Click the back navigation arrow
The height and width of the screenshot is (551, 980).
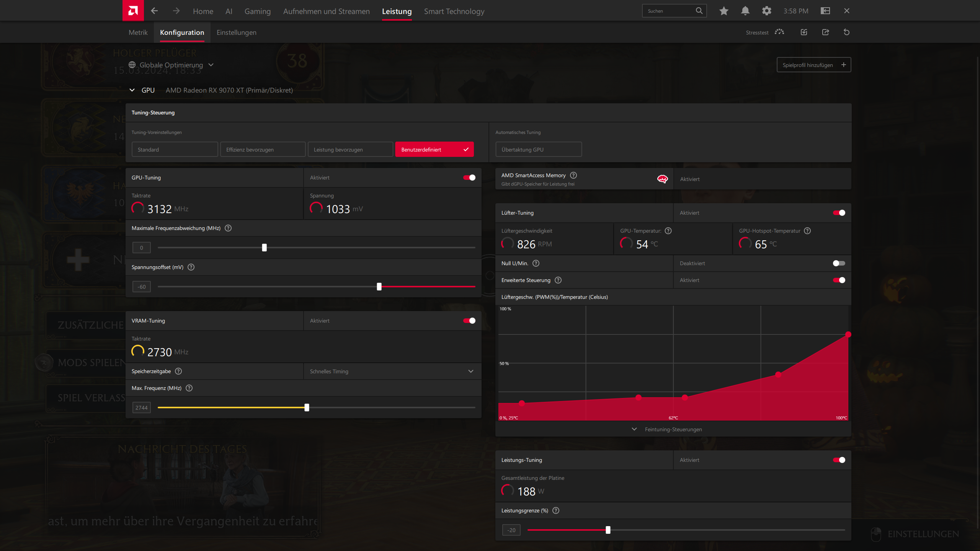(154, 11)
